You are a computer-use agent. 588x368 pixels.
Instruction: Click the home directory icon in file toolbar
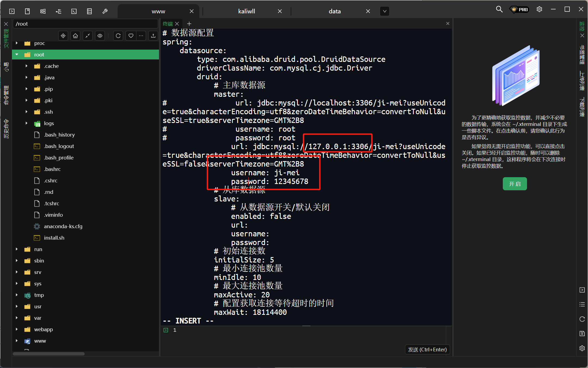(75, 36)
